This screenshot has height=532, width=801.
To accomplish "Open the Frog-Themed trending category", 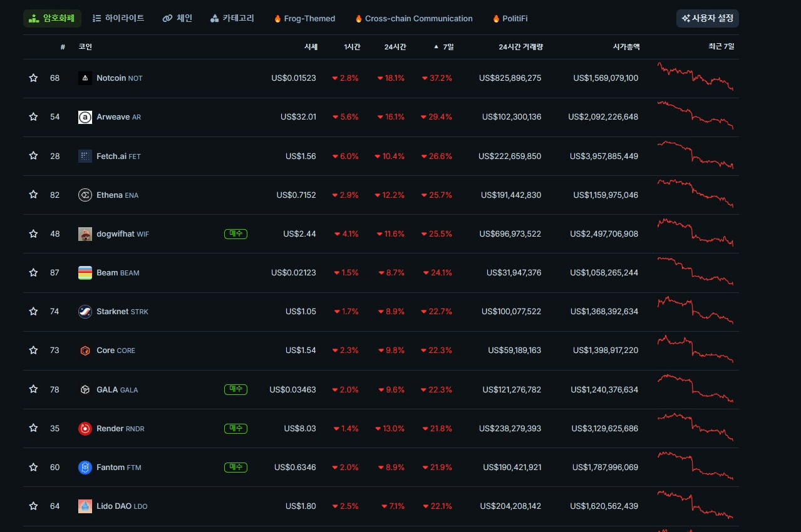I will (304, 19).
